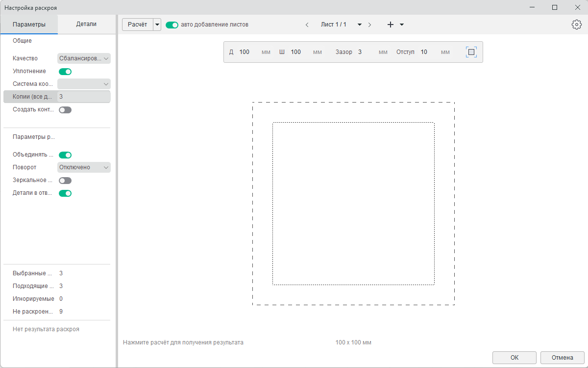This screenshot has height=368, width=588.
Task: Switch to the Детали tab
Action: click(x=86, y=24)
